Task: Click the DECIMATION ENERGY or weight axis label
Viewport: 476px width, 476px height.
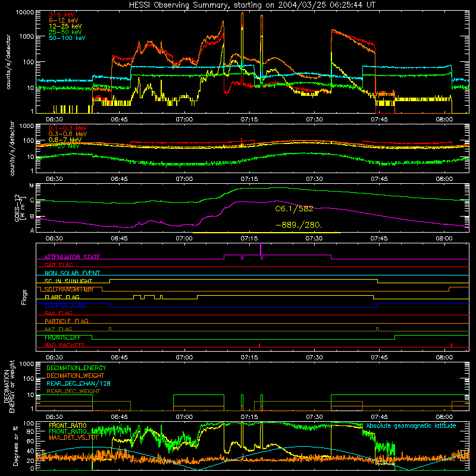Action: [x=9, y=386]
